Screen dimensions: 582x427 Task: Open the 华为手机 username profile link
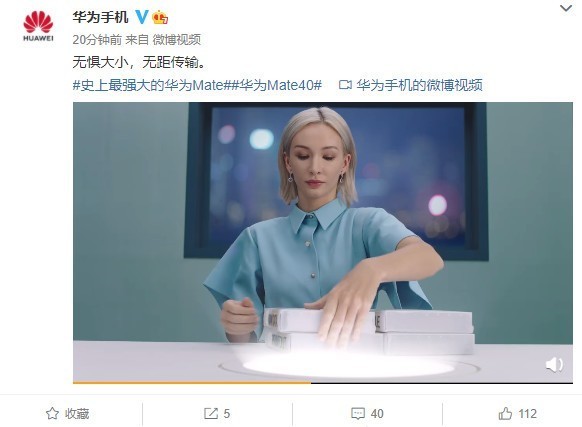coord(100,17)
